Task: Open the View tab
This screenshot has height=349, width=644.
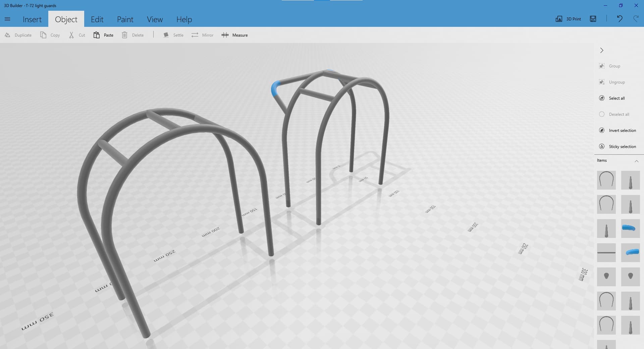Action: (x=155, y=19)
